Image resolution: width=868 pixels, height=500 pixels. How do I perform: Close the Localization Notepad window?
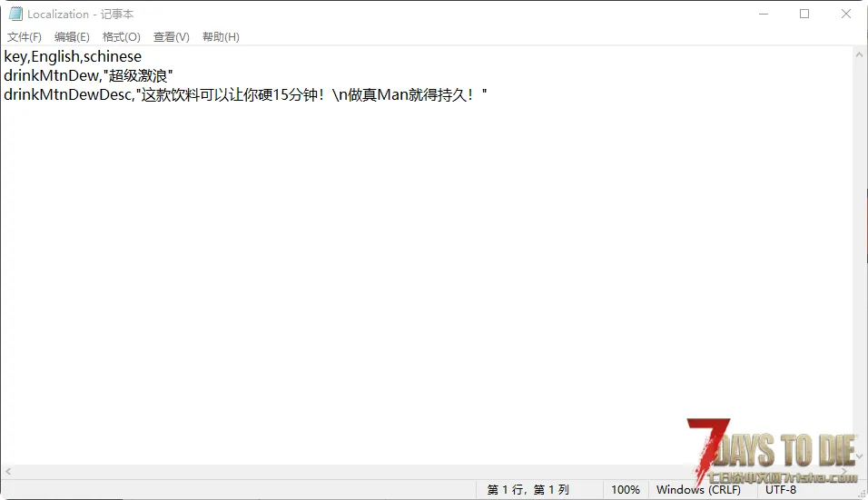click(x=845, y=14)
